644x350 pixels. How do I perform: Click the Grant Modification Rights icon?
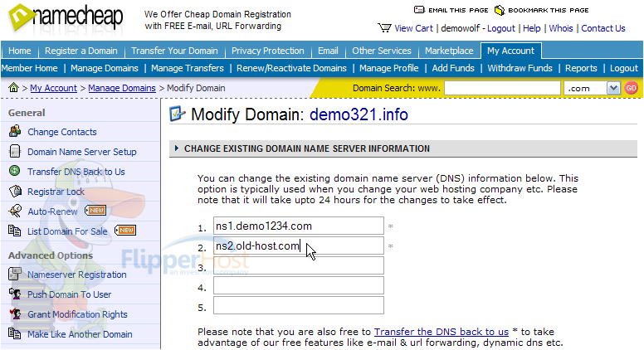pyautogui.click(x=15, y=314)
